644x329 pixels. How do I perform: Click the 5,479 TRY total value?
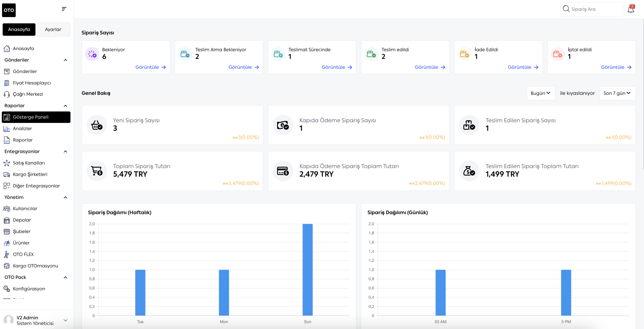click(130, 174)
